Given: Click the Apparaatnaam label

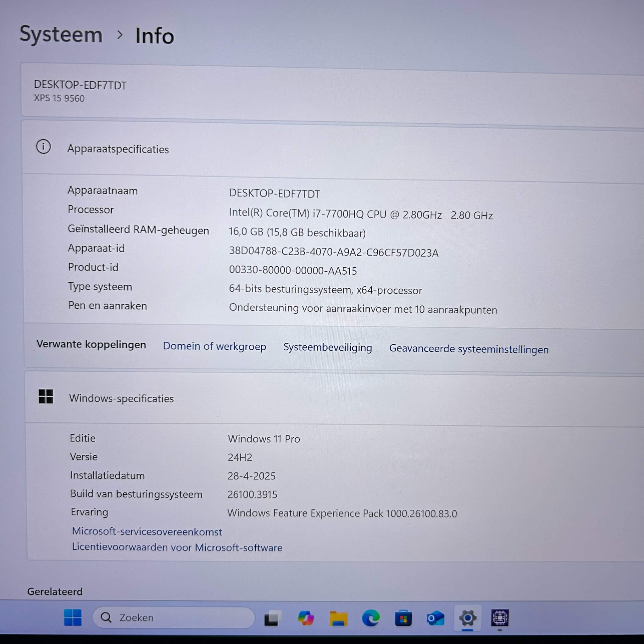Looking at the screenshot, I should (x=103, y=191).
